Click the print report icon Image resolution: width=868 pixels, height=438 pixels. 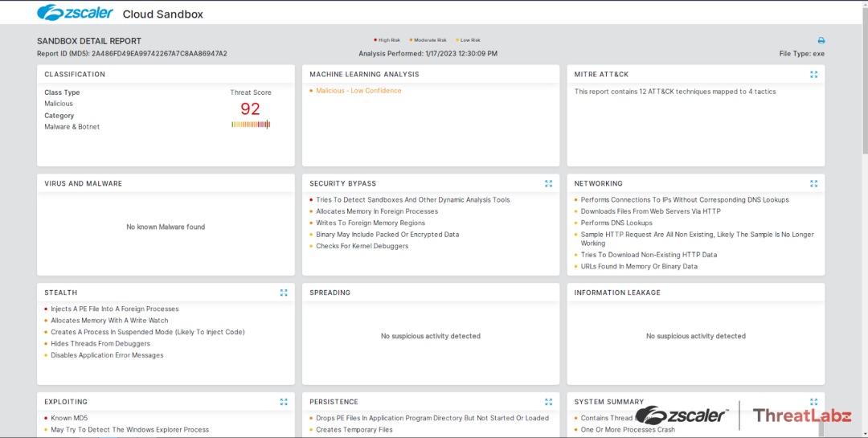pyautogui.click(x=821, y=40)
